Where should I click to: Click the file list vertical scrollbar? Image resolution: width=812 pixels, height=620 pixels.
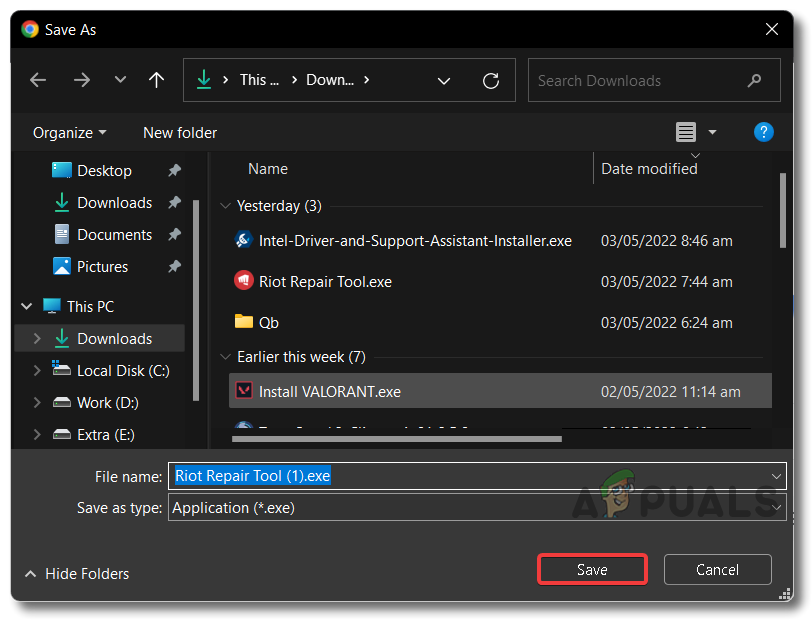tap(782, 211)
